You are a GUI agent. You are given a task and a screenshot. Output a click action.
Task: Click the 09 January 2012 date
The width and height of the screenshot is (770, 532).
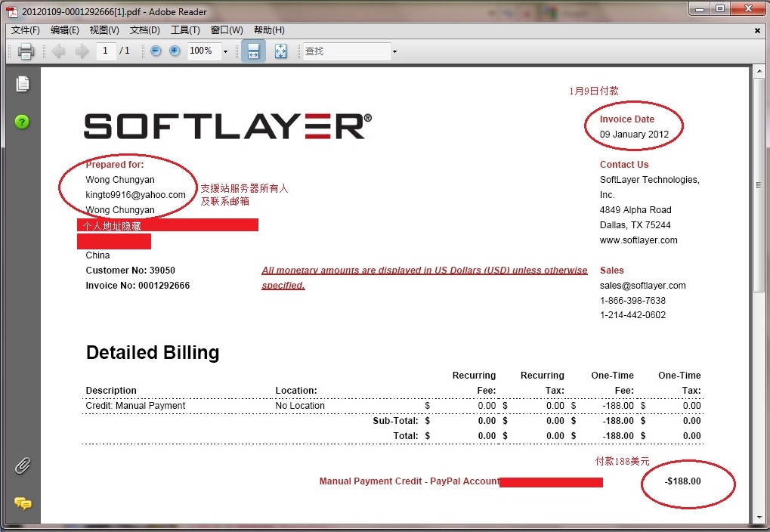coord(634,134)
